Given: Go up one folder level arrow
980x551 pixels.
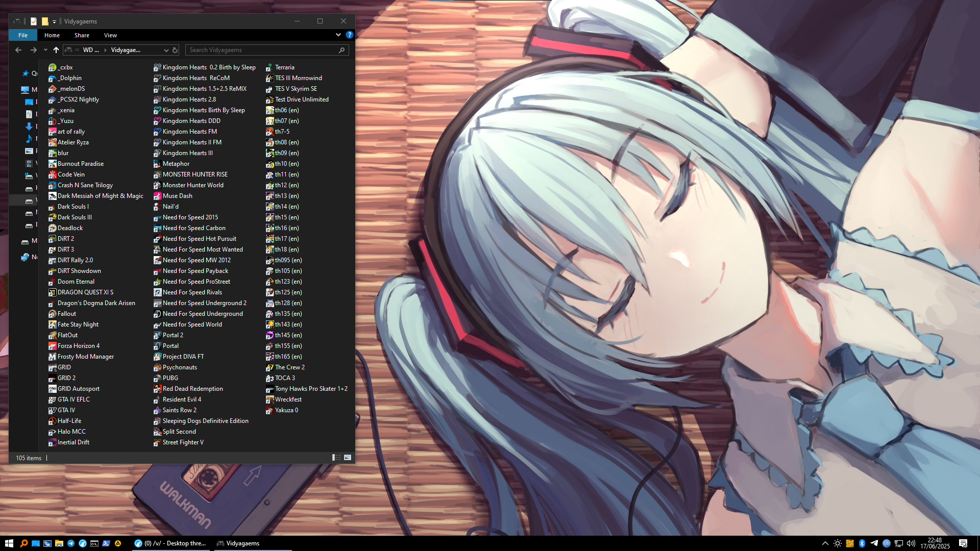Looking at the screenshot, I should point(56,50).
